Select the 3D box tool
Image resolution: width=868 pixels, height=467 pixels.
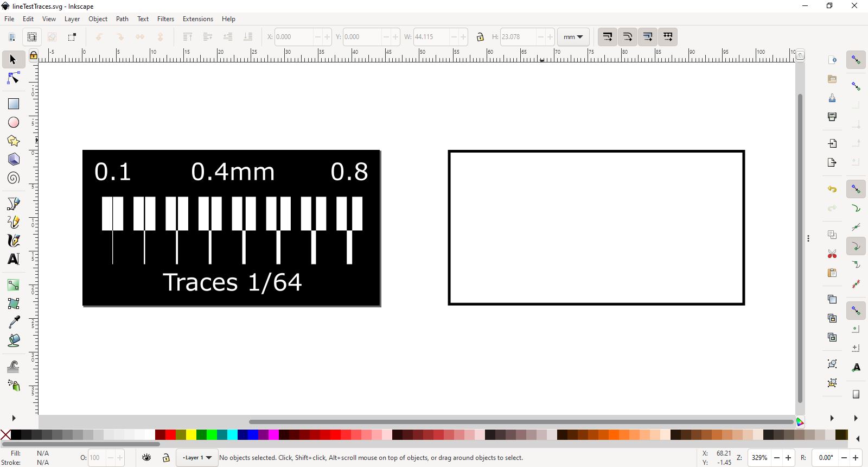coord(13,160)
